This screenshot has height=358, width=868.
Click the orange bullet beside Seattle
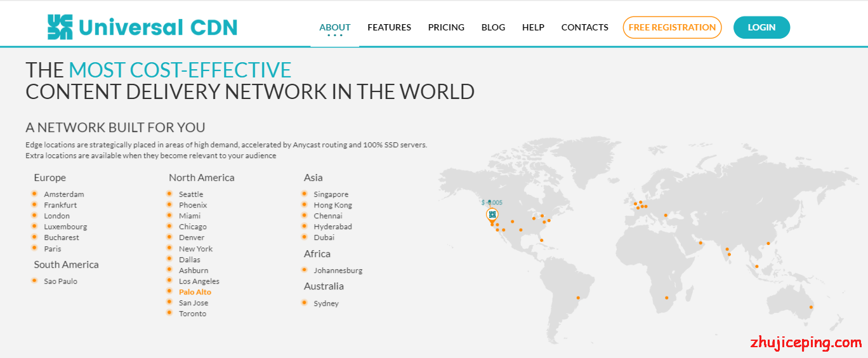169,194
